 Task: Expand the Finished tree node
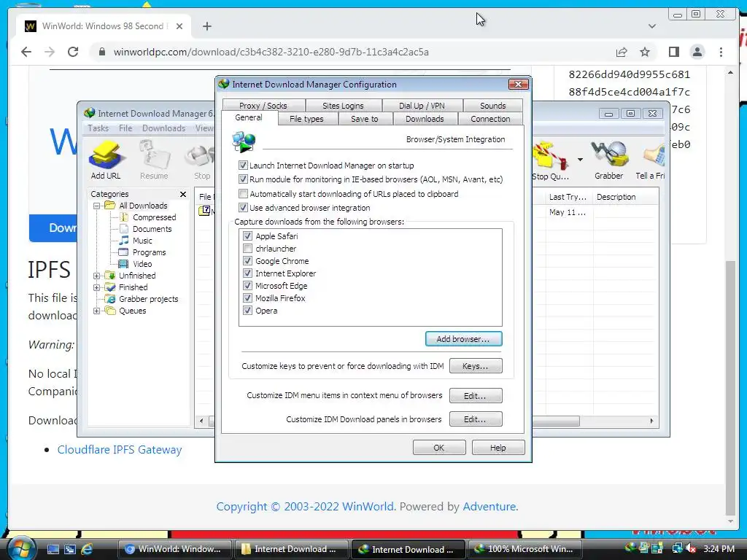coord(96,287)
